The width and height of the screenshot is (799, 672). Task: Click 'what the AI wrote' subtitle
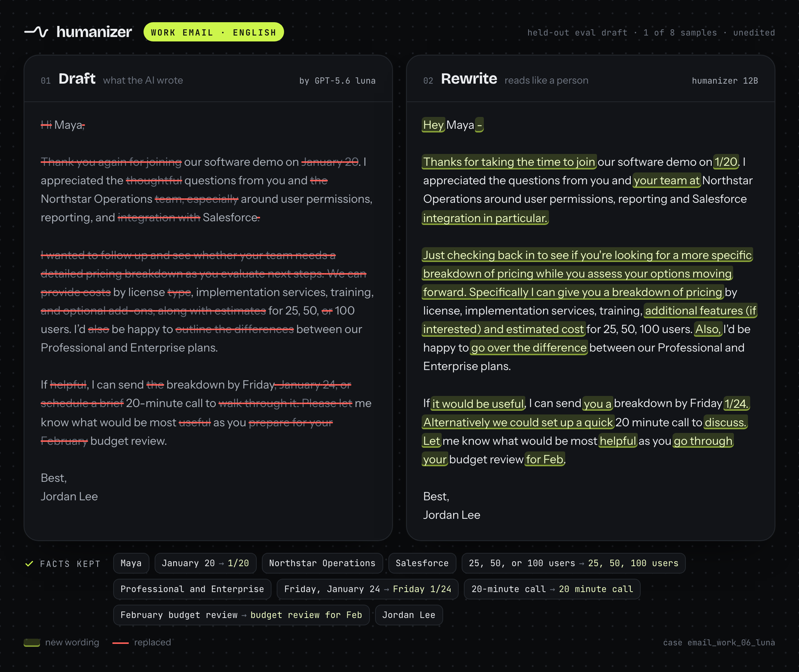(x=143, y=80)
